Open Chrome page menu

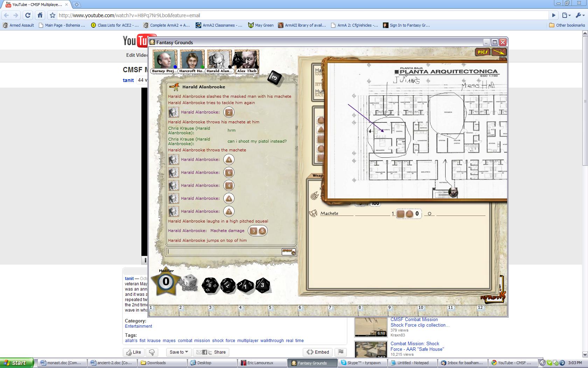(x=566, y=15)
